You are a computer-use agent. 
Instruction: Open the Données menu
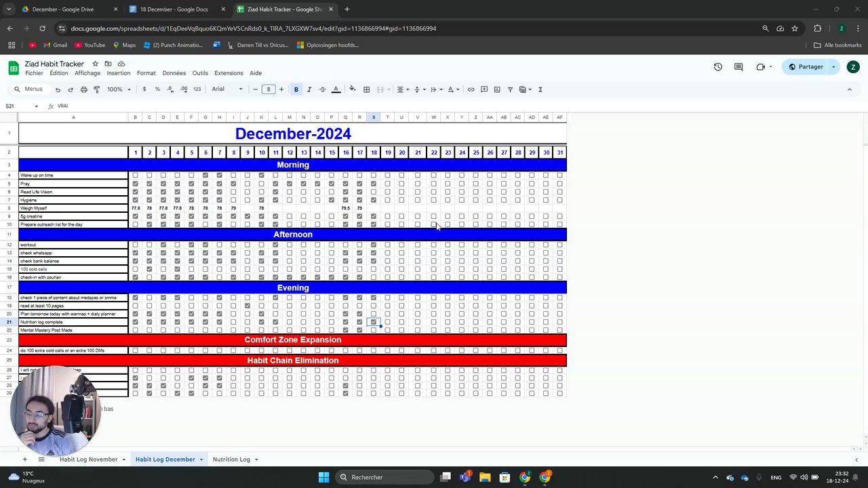(174, 73)
